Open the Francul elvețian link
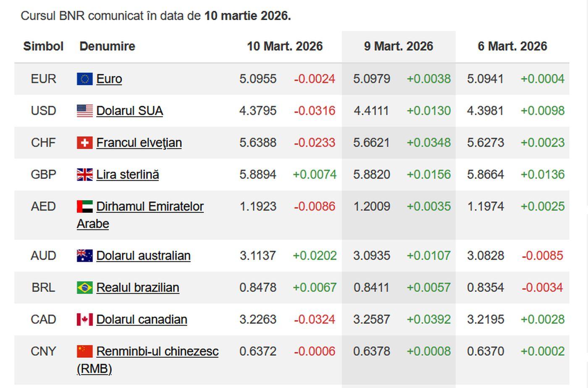Image resolution: width=588 pixels, height=388 pixels. (139, 143)
